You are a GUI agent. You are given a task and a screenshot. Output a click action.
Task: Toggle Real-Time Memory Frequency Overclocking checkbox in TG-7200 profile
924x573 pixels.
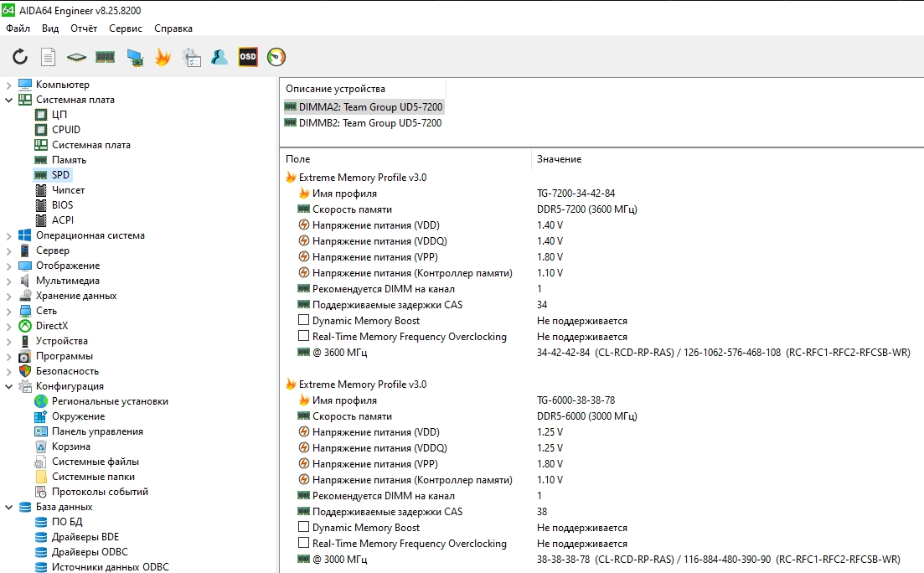303,336
